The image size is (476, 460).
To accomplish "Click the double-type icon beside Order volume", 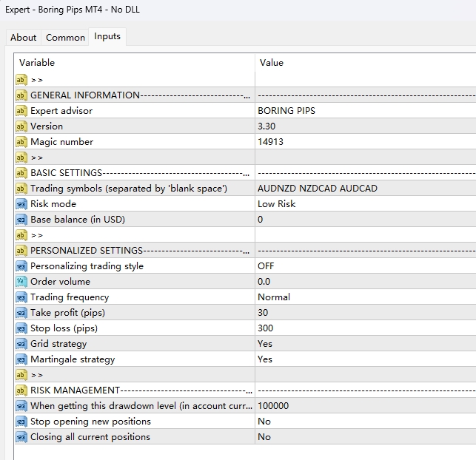I will point(21,281).
